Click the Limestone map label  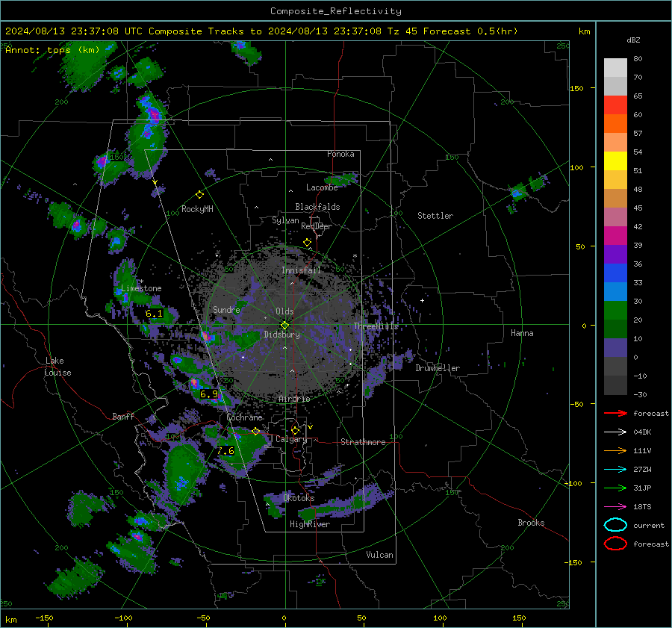tap(141, 288)
